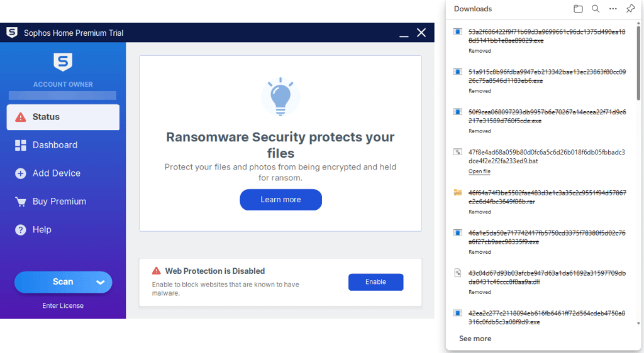Click the shopping cart icon
The width and height of the screenshot is (644, 353).
(21, 202)
